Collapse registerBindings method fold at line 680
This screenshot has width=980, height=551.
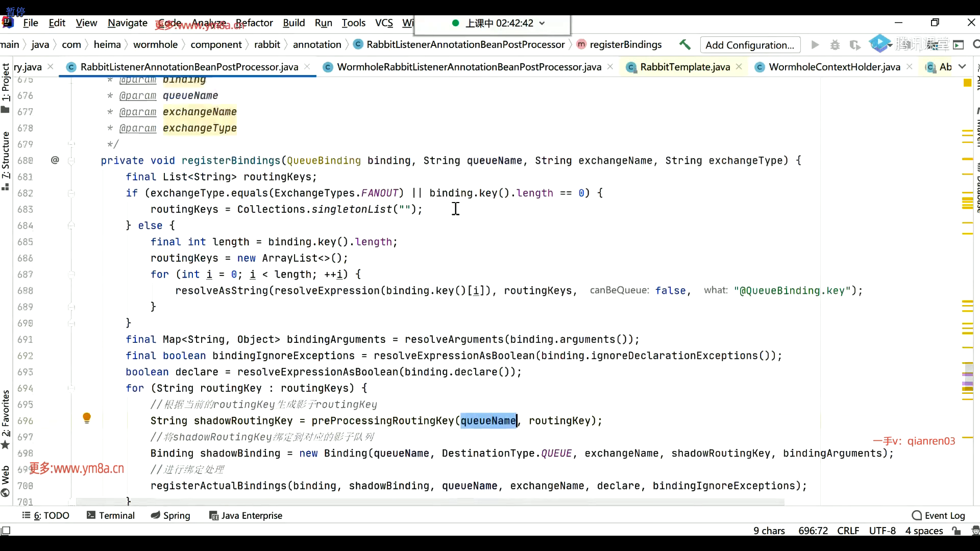coord(71,161)
